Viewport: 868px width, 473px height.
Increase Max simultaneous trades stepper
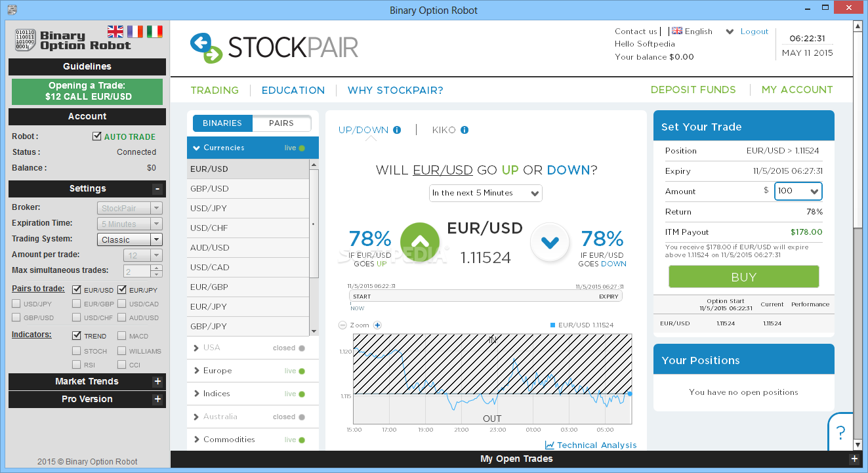[156, 268]
